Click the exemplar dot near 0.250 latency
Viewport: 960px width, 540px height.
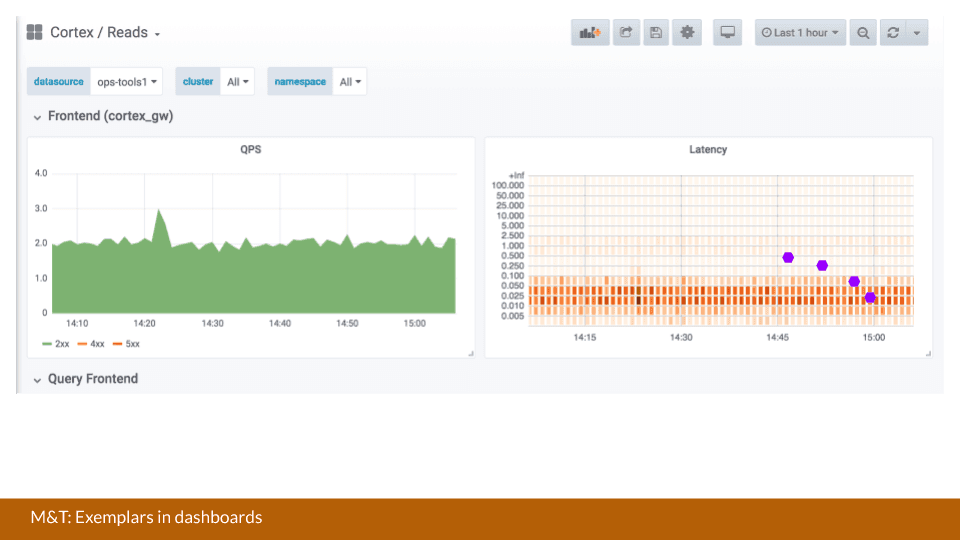tap(822, 266)
